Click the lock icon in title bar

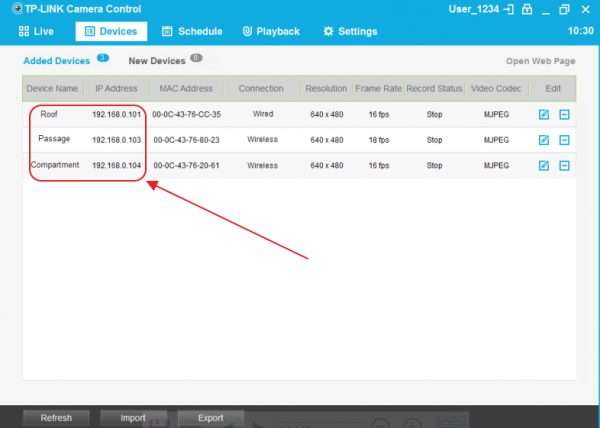527,9
